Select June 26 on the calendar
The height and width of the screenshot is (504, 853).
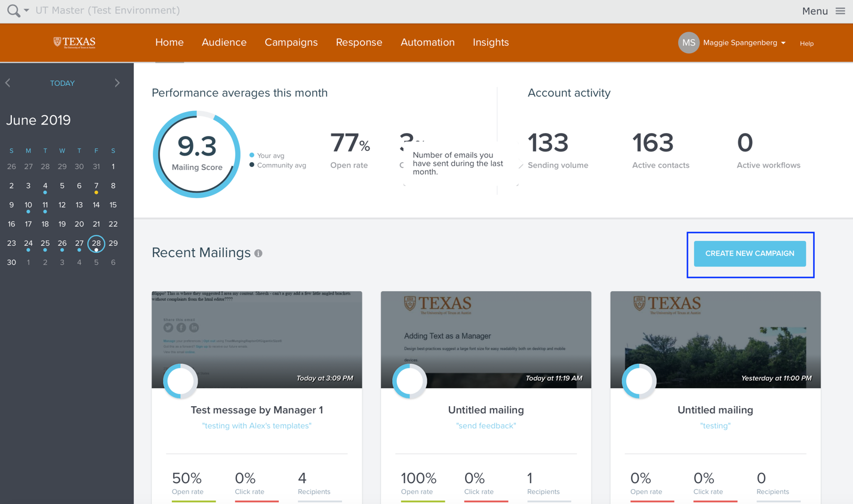pyautogui.click(x=62, y=243)
